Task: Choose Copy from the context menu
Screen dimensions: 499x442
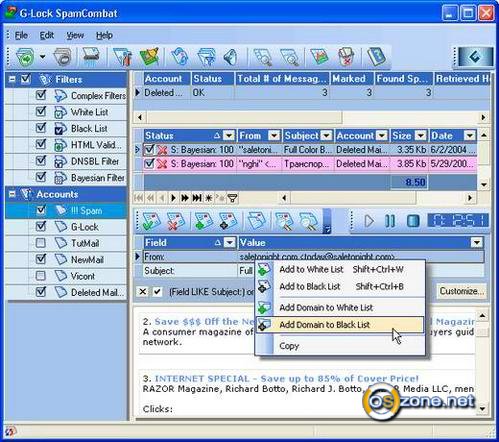Action: (339, 346)
